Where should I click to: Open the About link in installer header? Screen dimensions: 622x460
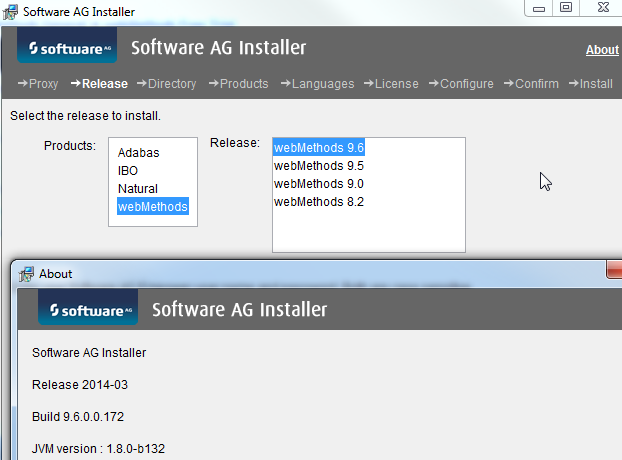point(602,50)
